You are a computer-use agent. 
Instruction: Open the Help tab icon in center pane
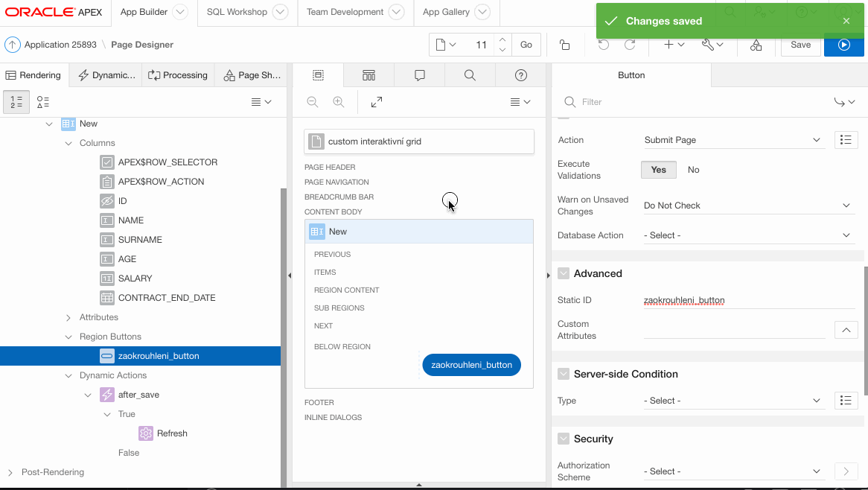click(521, 75)
